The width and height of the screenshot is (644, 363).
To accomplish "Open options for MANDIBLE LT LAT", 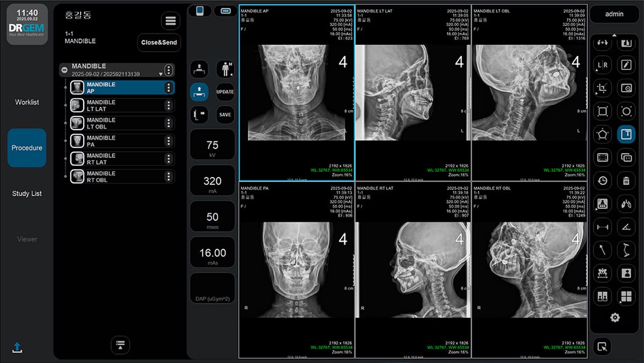I will (x=169, y=105).
